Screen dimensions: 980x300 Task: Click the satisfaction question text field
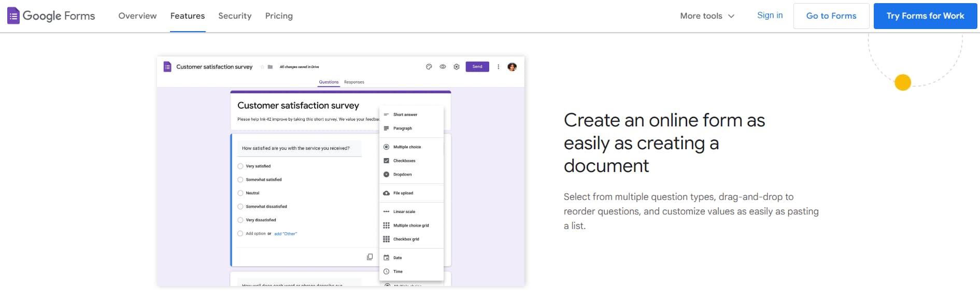pyautogui.click(x=299, y=148)
